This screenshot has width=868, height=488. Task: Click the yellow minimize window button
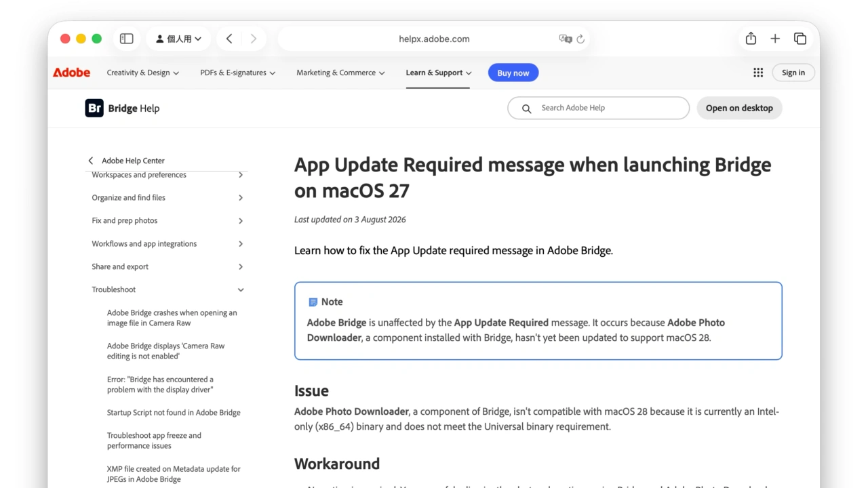[81, 39]
